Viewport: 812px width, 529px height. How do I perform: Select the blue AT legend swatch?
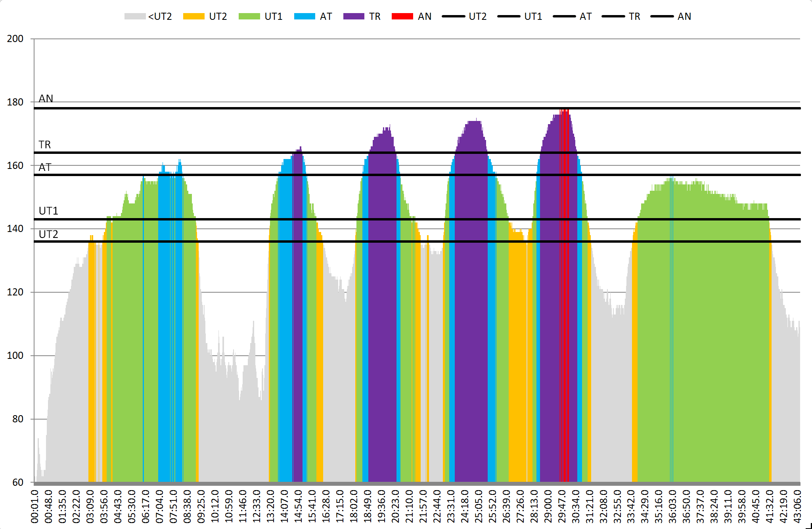(x=304, y=16)
